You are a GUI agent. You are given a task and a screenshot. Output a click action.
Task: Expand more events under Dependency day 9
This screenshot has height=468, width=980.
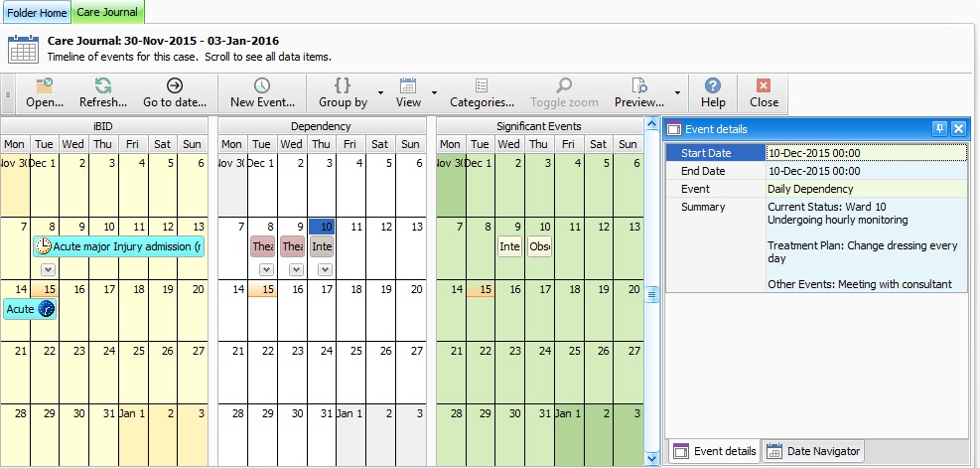coord(296,269)
